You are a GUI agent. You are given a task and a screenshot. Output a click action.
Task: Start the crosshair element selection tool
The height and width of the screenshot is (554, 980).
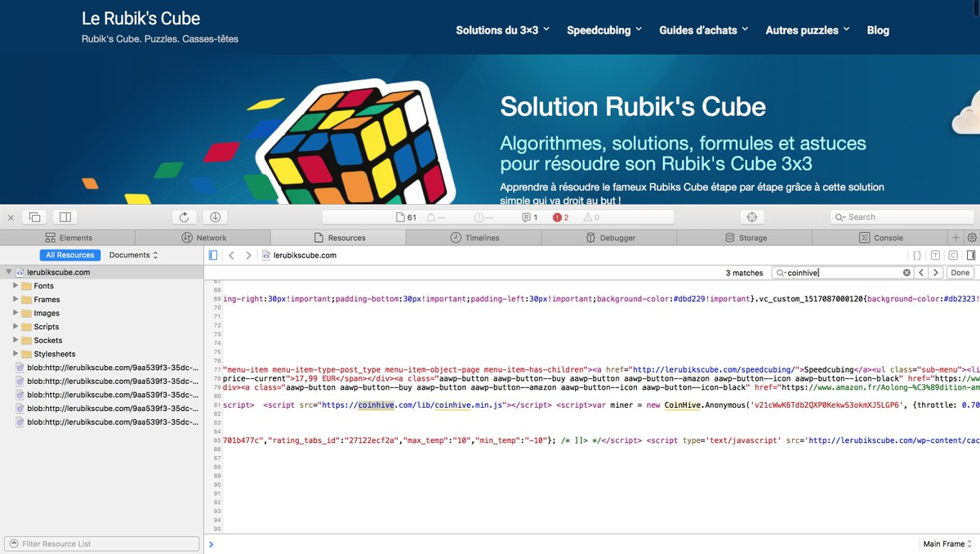coord(752,217)
